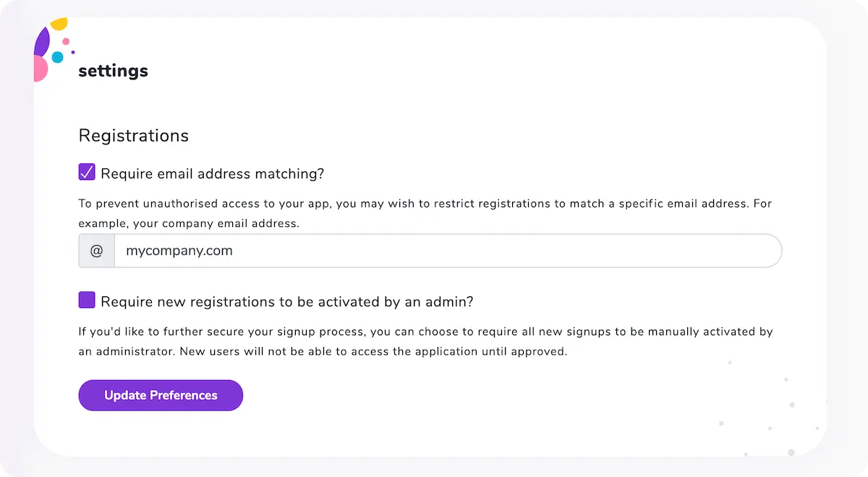Select the Registrations section heading
Screen dimensions: 868x477
point(133,136)
